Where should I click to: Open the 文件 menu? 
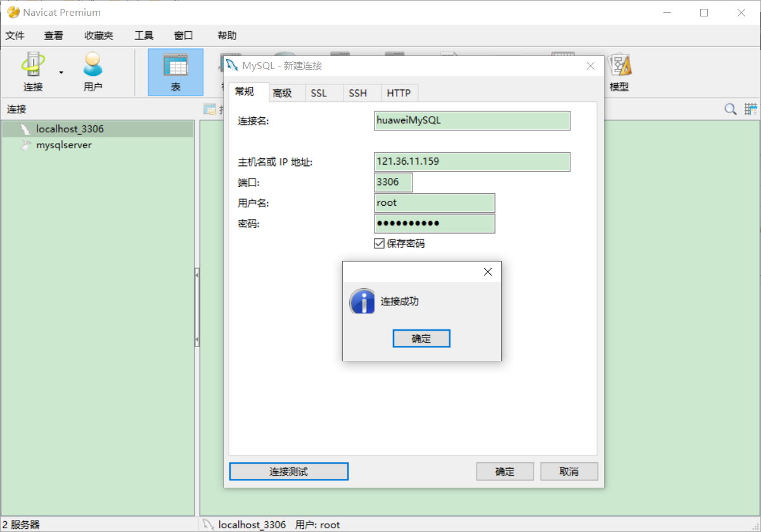pos(15,35)
